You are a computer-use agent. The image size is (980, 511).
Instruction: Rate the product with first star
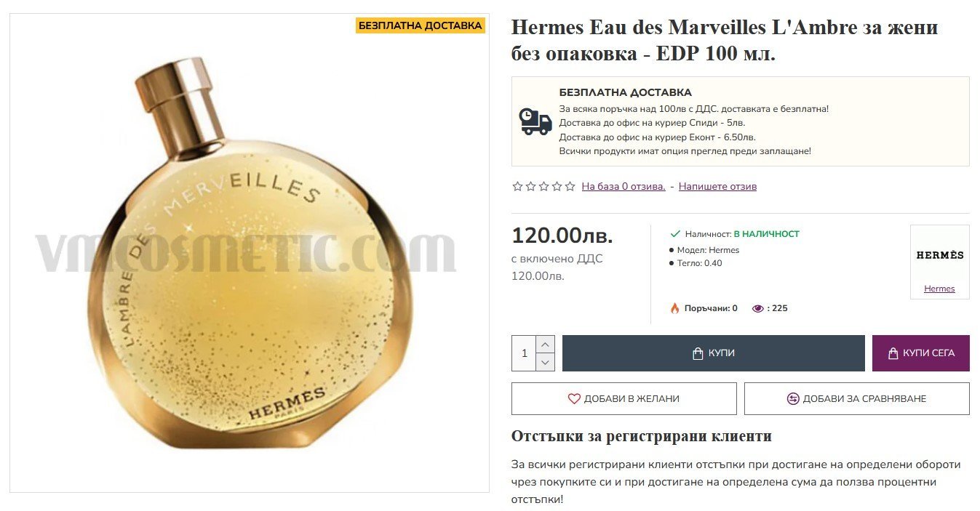pyautogui.click(x=517, y=186)
